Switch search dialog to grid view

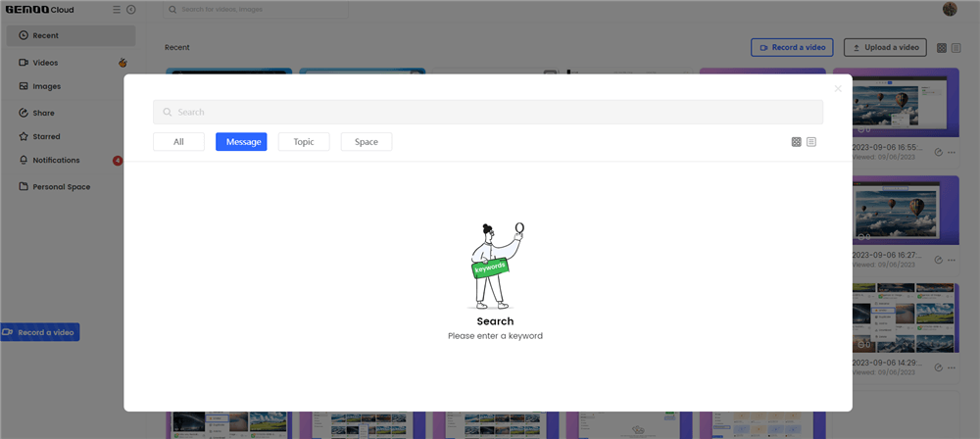coord(796,142)
